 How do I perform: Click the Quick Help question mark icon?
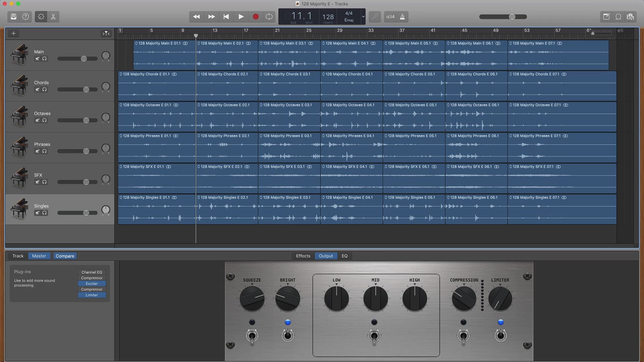point(25,16)
